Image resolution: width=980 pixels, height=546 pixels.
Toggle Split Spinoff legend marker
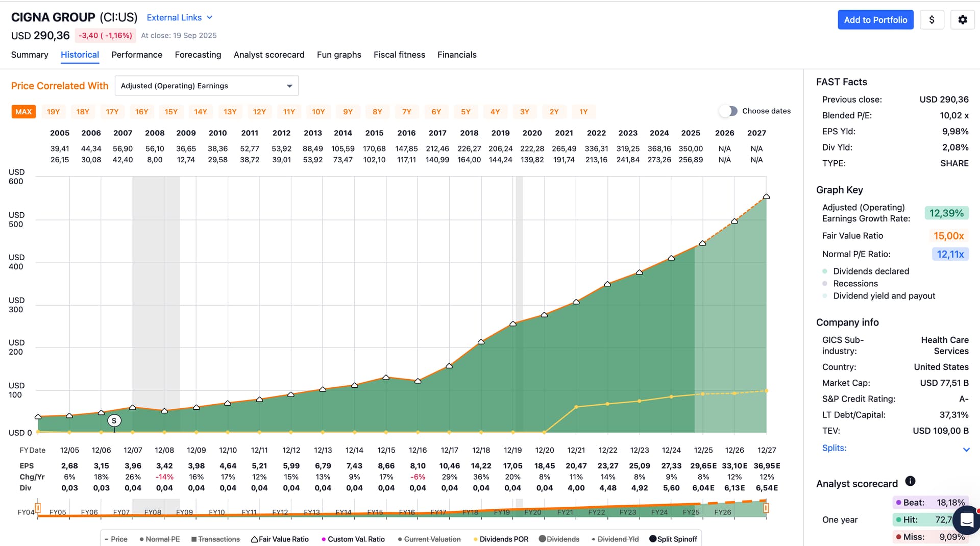point(653,539)
